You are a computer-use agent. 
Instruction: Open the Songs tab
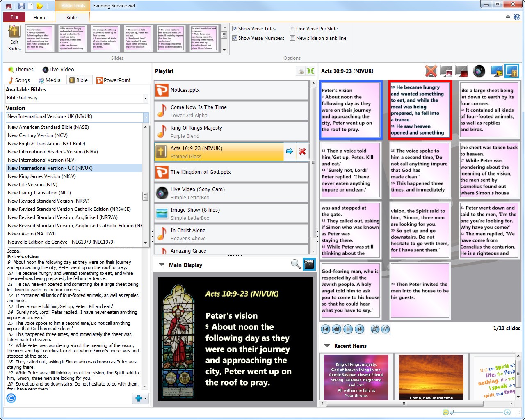point(19,80)
